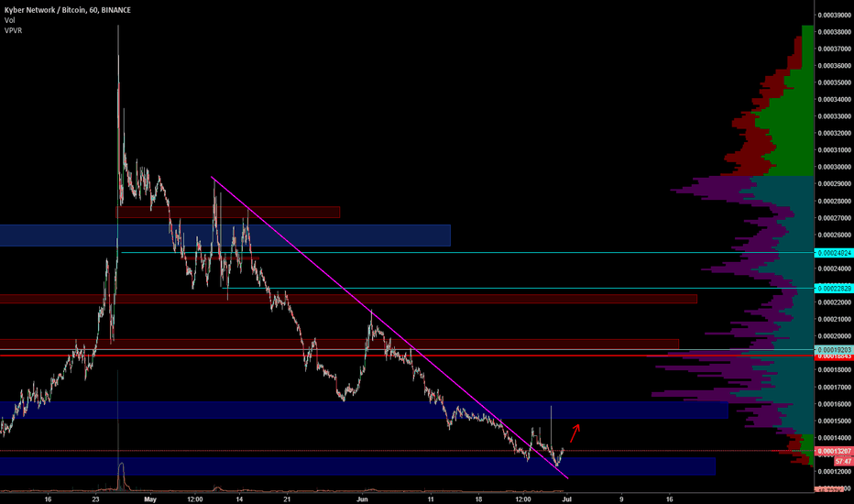Image resolution: width=854 pixels, height=504 pixels.
Task: Click the Jun label on time axis
Action: (x=362, y=499)
